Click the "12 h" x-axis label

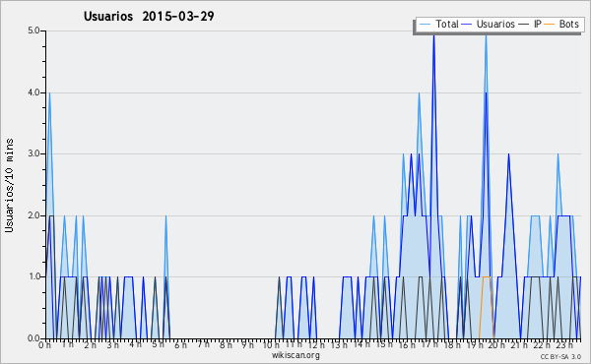click(316, 345)
